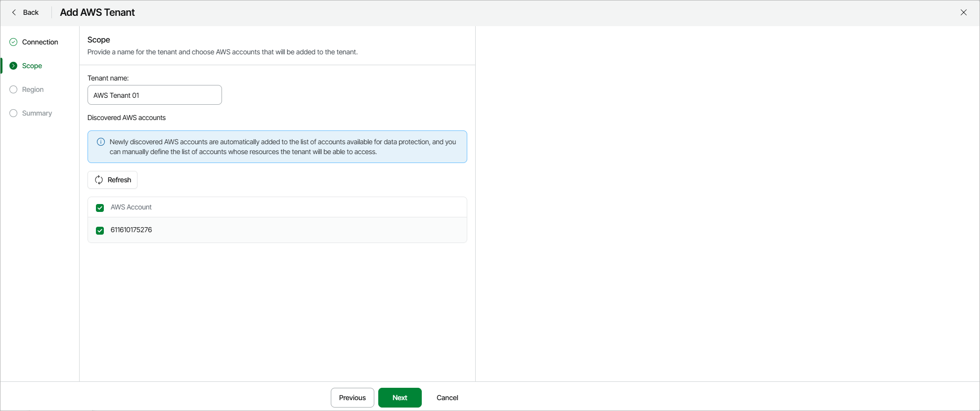Image resolution: width=980 pixels, height=411 pixels.
Task: Click the 'Provide a name for the tenant' description
Action: click(223, 52)
